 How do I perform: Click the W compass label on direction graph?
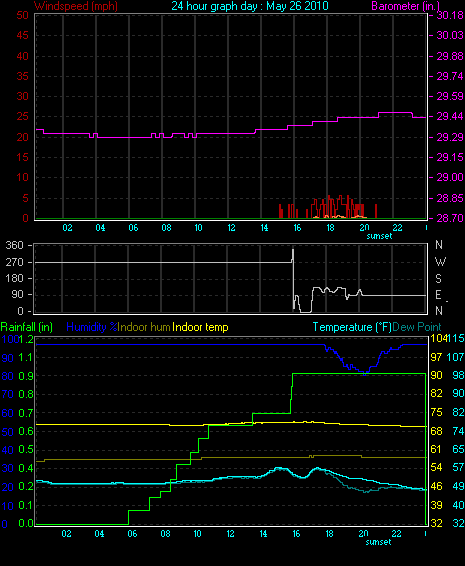440,261
